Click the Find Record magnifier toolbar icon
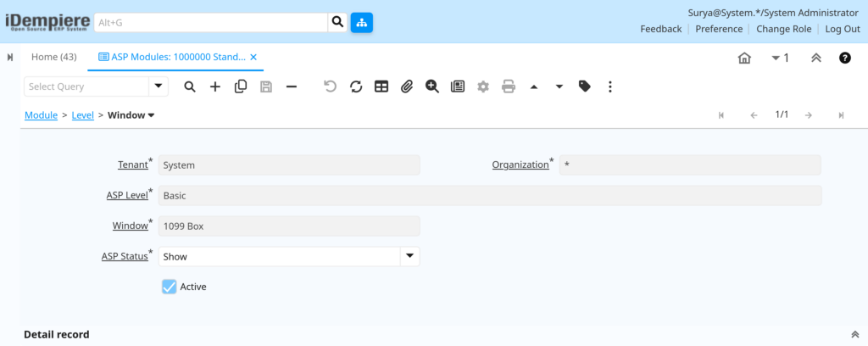Screen dimensions: 868x346 (190, 86)
